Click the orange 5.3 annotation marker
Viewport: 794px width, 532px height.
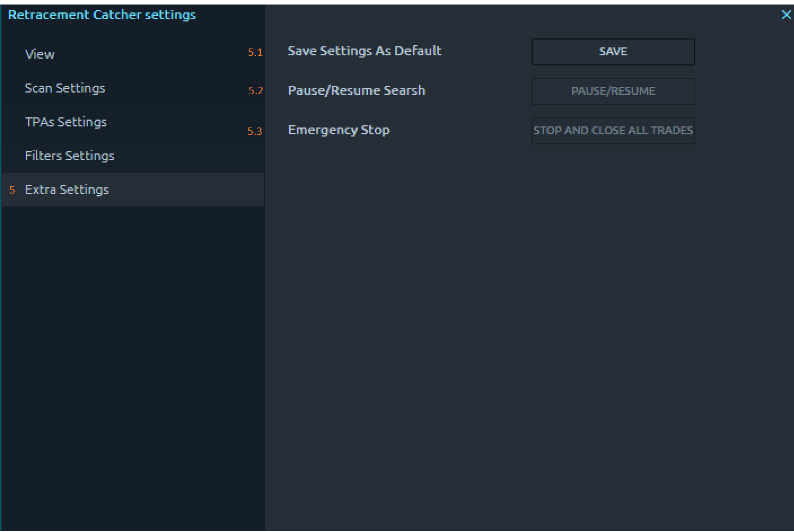(255, 131)
